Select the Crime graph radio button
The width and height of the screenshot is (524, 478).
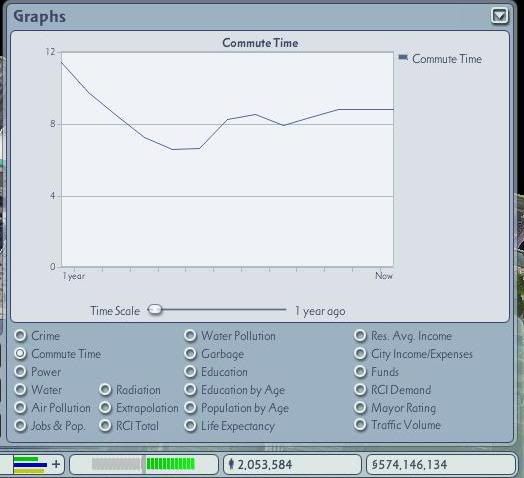[x=20, y=335]
